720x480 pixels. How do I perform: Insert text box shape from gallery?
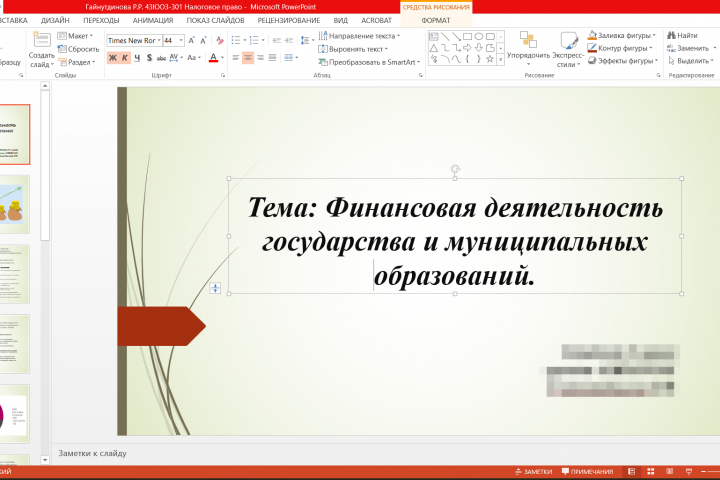[433, 37]
